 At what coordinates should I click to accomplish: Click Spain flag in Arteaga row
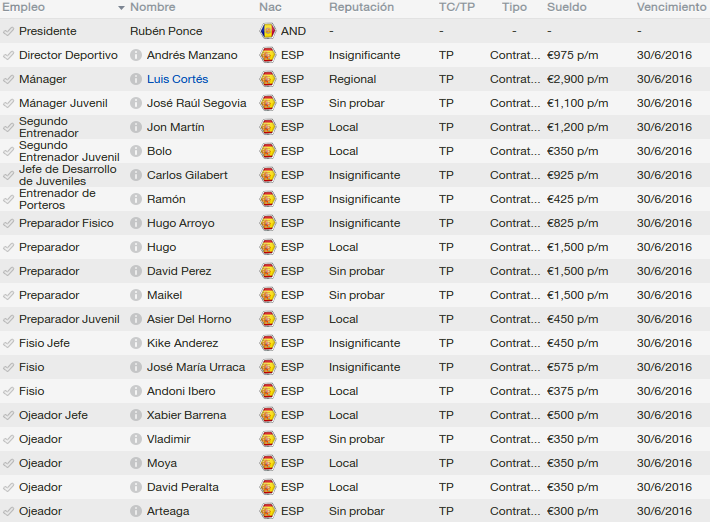click(268, 511)
